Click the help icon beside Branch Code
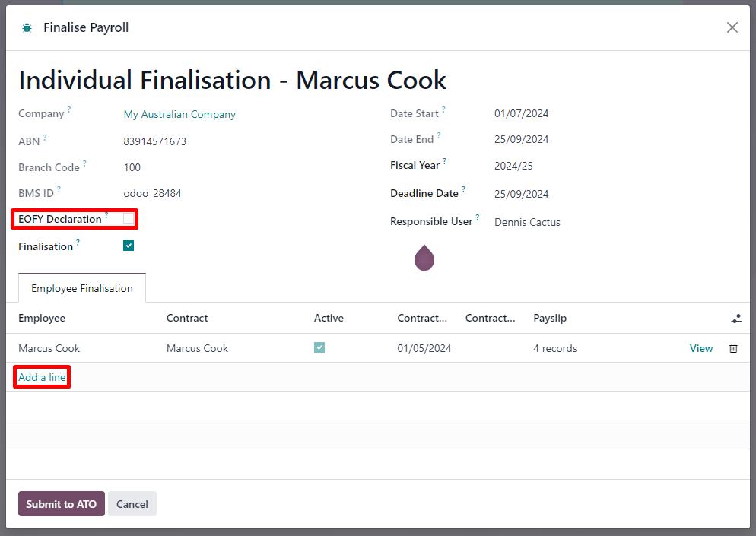Image resolution: width=756 pixels, height=536 pixels. pyautogui.click(x=84, y=163)
